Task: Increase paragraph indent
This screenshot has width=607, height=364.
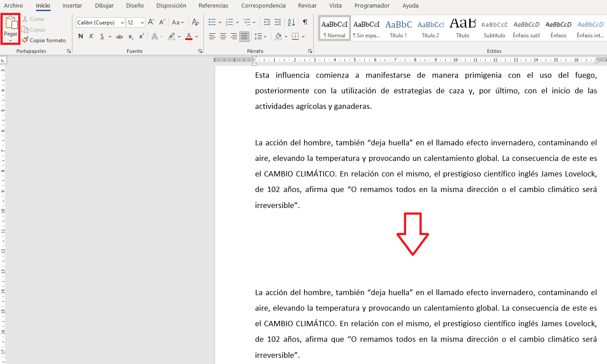Action: (278, 22)
